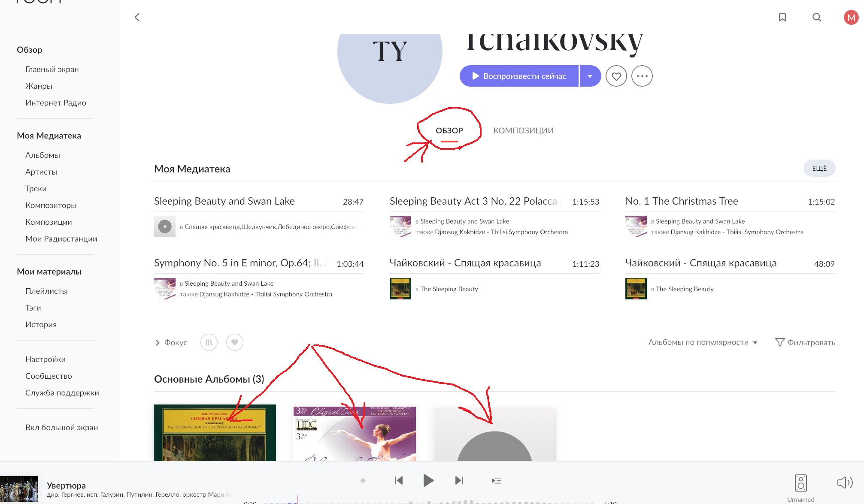Open История in sidebar
This screenshot has height=504, width=864.
point(41,324)
